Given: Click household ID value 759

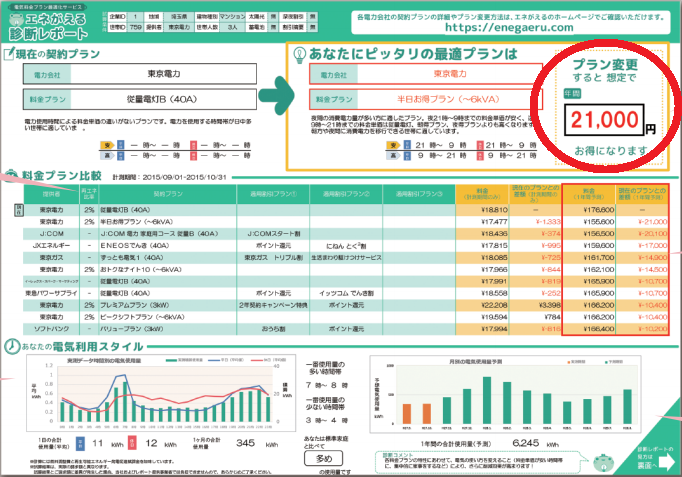Looking at the screenshot, I should click(x=136, y=27).
